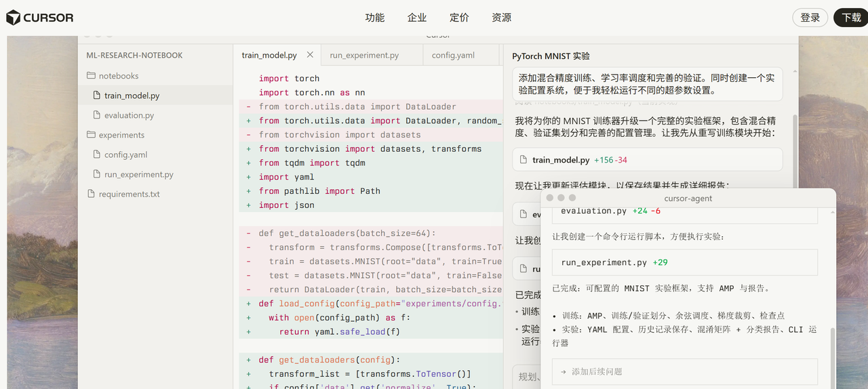Click ML-RESEARCH-NOTEBOOK explorer header
Image resolution: width=868 pixels, height=389 pixels.
pyautogui.click(x=134, y=56)
